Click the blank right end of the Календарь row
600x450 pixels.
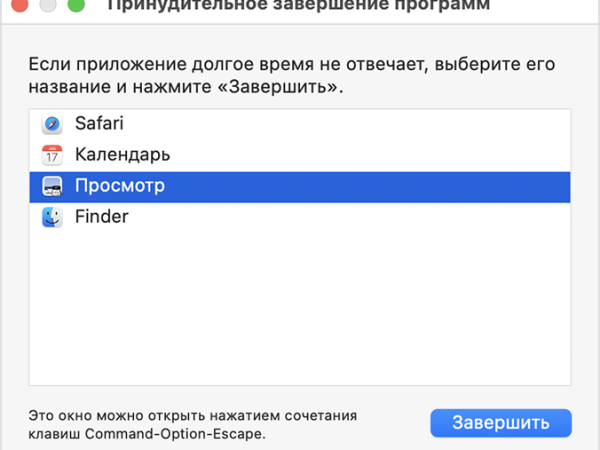(450, 155)
